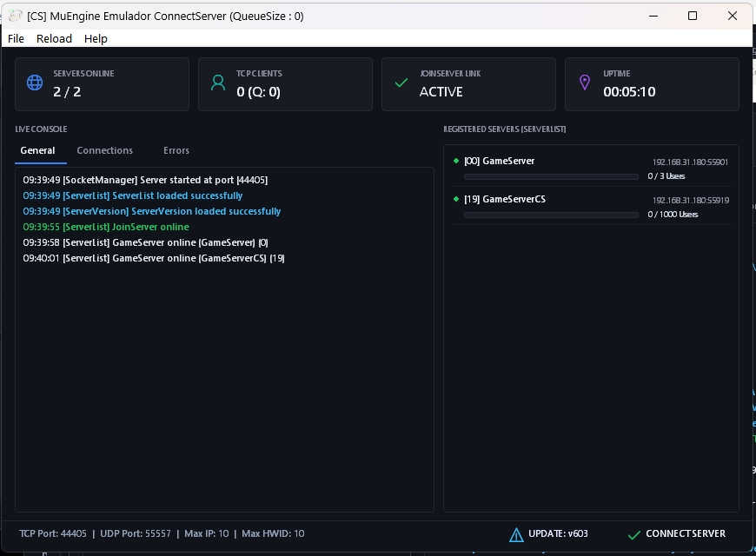
Task: Click the green status dot for [19] GameServerCS
Action: (x=456, y=199)
